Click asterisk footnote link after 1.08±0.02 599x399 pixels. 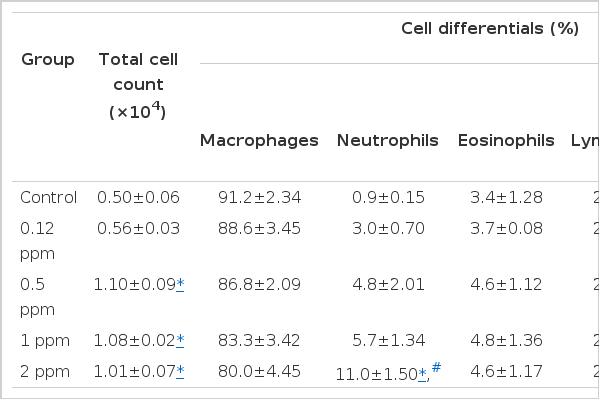tap(180, 340)
